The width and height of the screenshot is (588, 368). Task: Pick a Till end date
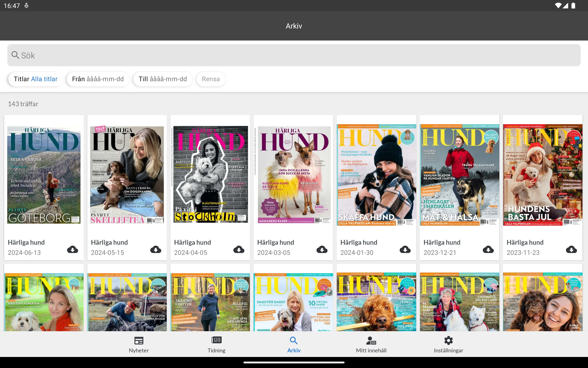point(163,79)
